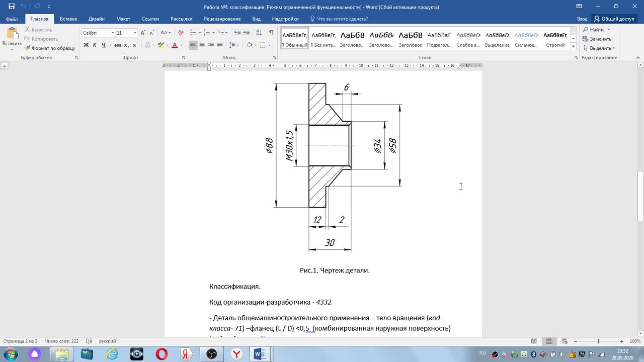Increase font size with the large A icon

[143, 33]
